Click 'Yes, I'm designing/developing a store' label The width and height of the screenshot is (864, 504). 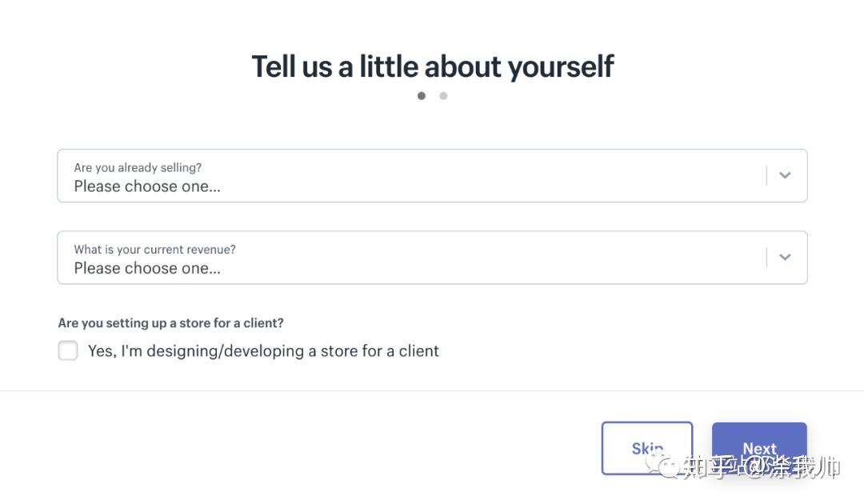point(263,351)
